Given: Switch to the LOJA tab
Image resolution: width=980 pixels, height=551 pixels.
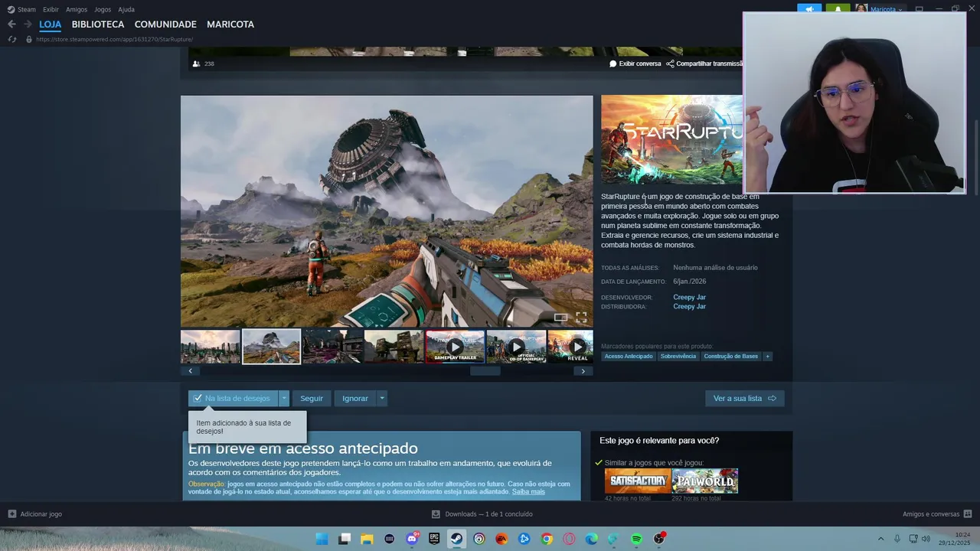Looking at the screenshot, I should (51, 24).
